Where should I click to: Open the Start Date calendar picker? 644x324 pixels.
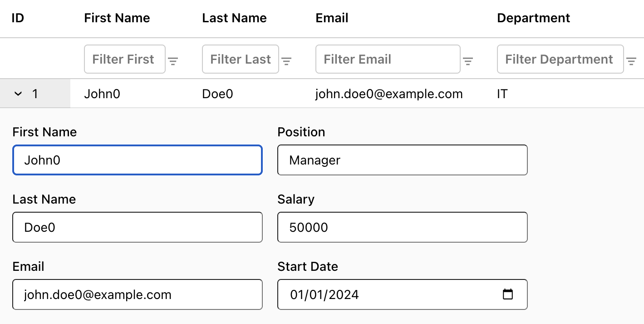(508, 294)
